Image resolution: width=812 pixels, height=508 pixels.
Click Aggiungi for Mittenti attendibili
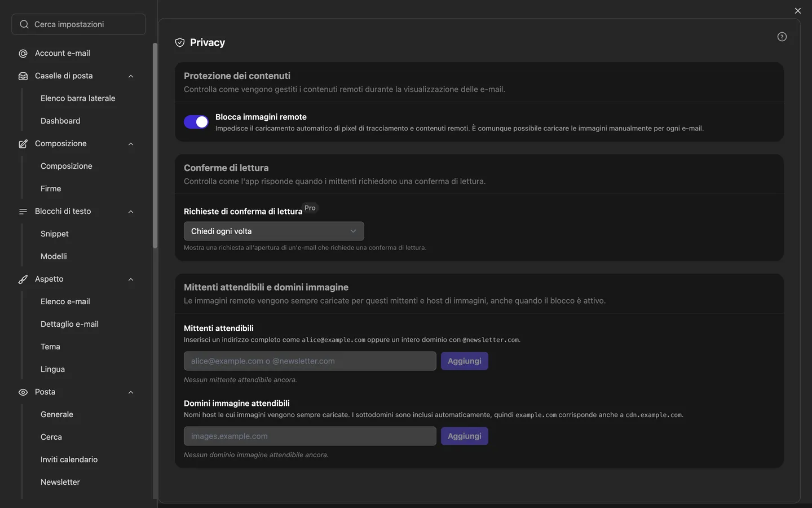pyautogui.click(x=465, y=361)
